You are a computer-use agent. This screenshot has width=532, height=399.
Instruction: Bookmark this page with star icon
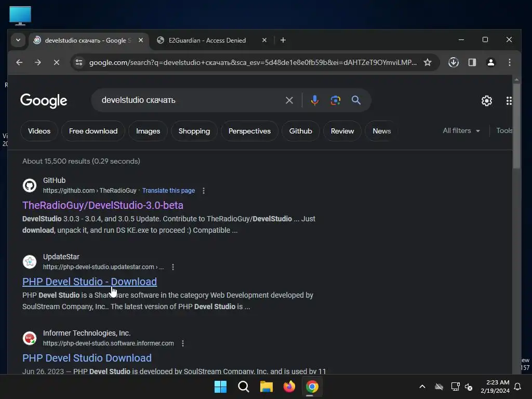428,62
